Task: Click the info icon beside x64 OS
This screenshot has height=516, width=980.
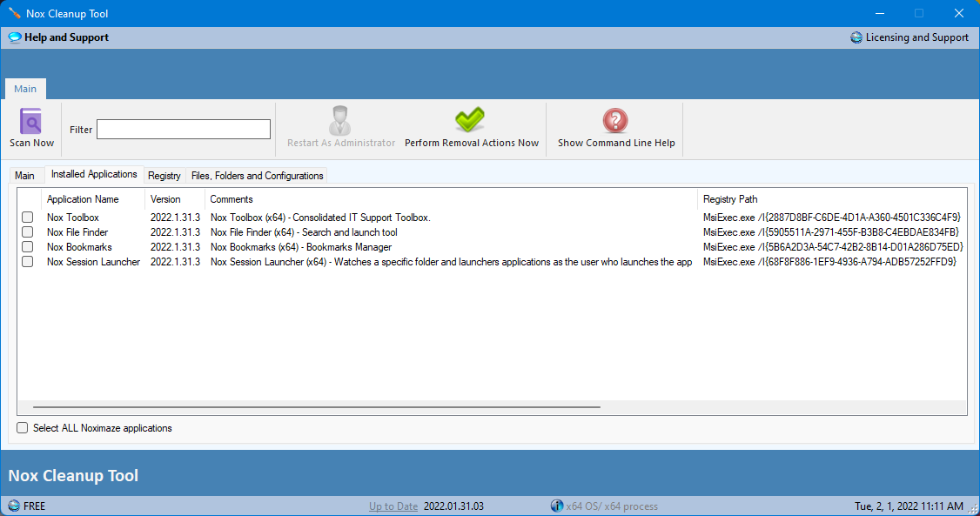Action: [556, 506]
